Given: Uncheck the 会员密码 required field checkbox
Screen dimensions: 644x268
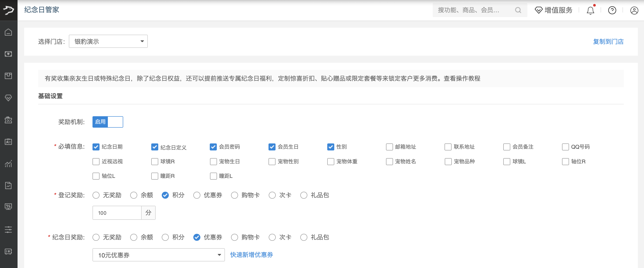Looking at the screenshot, I should 213,147.
